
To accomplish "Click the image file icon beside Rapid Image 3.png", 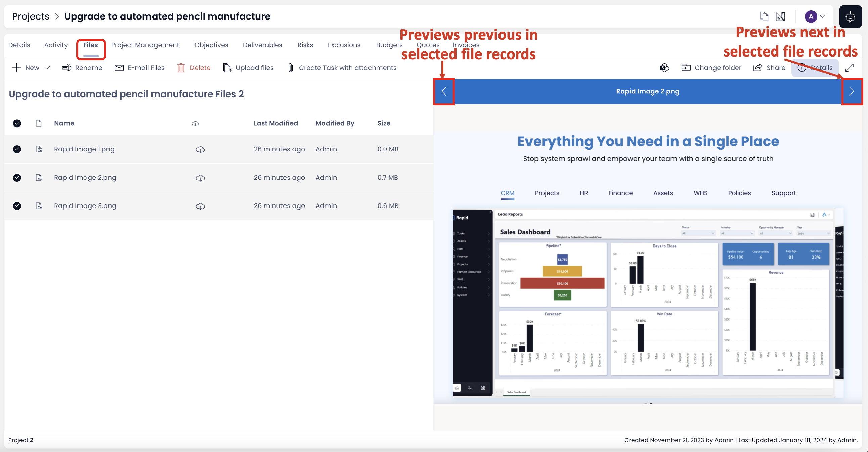I will click(x=39, y=206).
